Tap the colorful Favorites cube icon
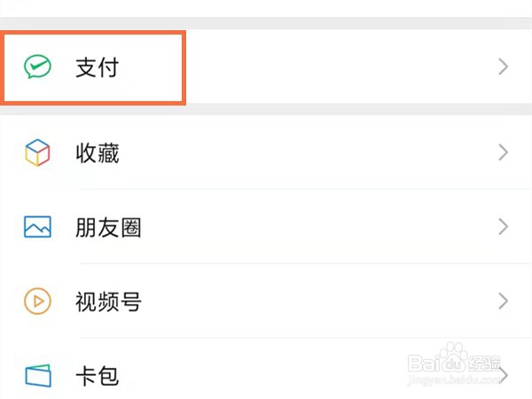 [x=37, y=153]
